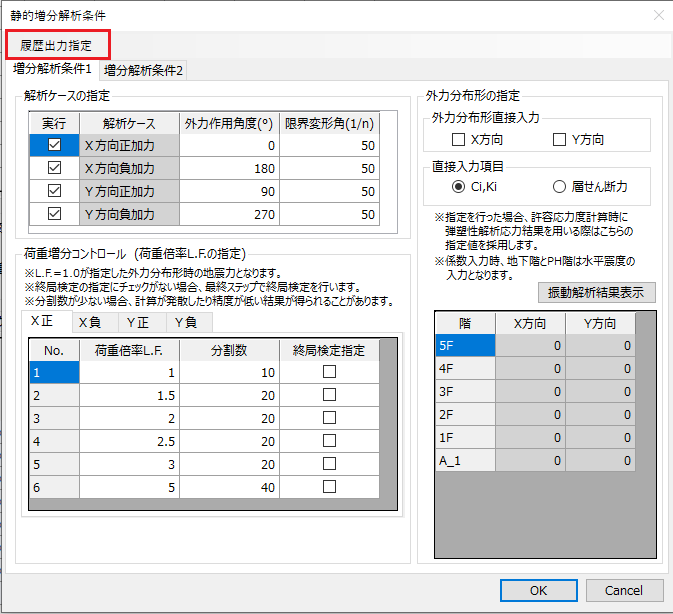673x614 pixels.
Task: Check 終局検定指定 for row No. 1
Action: (329, 372)
